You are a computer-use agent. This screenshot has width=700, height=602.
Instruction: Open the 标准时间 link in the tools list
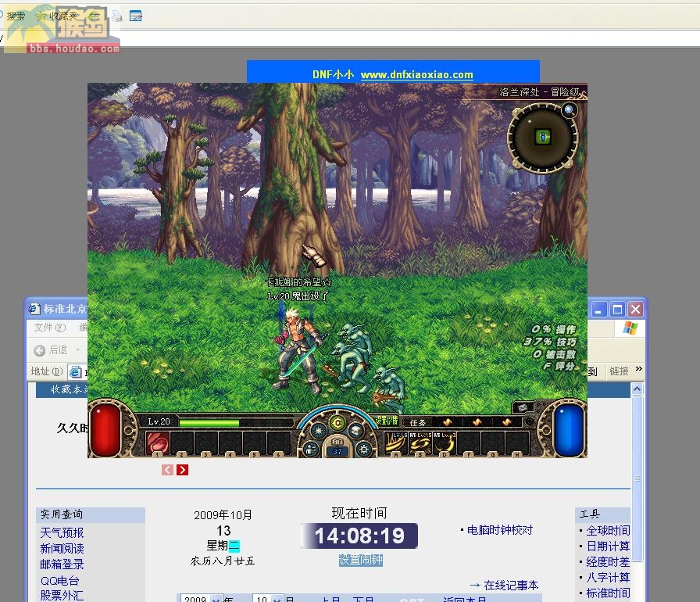point(608,593)
